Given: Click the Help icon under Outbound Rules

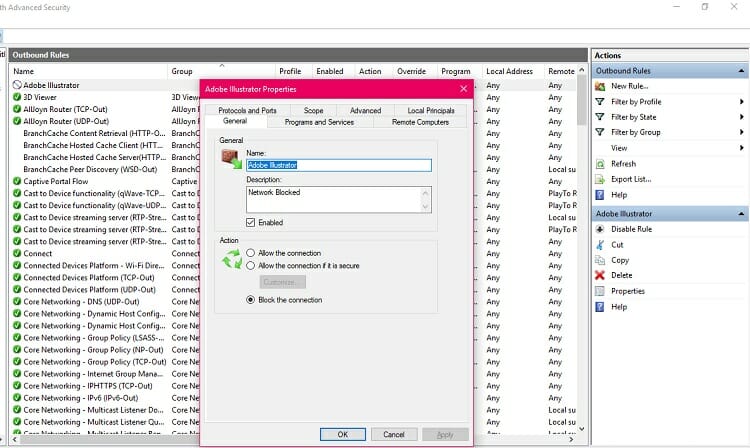Looking at the screenshot, I should pos(600,195).
